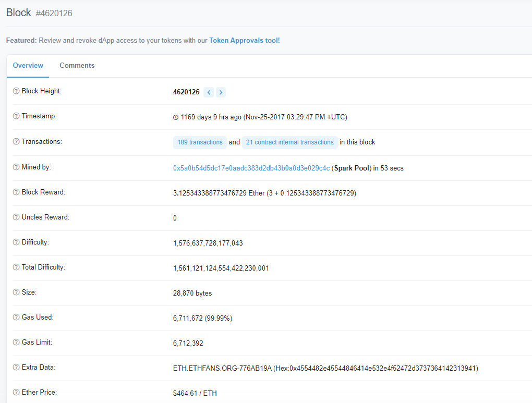Click help icon beside Ether Price
532x403 pixels.
coord(16,393)
